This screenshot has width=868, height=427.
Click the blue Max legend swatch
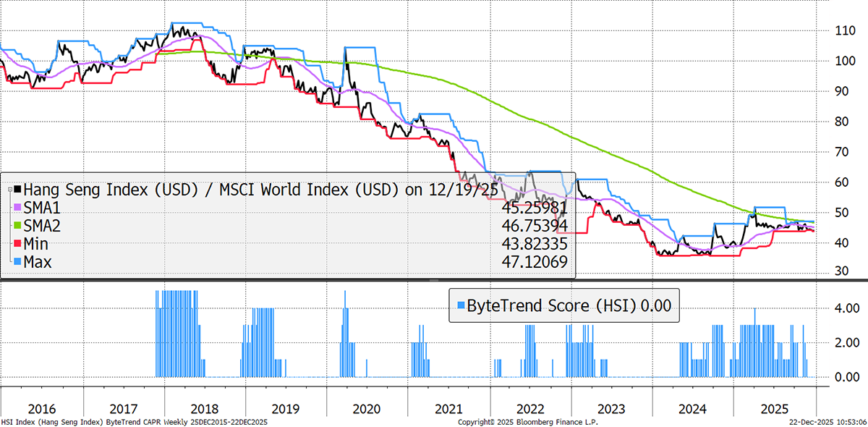(18, 262)
